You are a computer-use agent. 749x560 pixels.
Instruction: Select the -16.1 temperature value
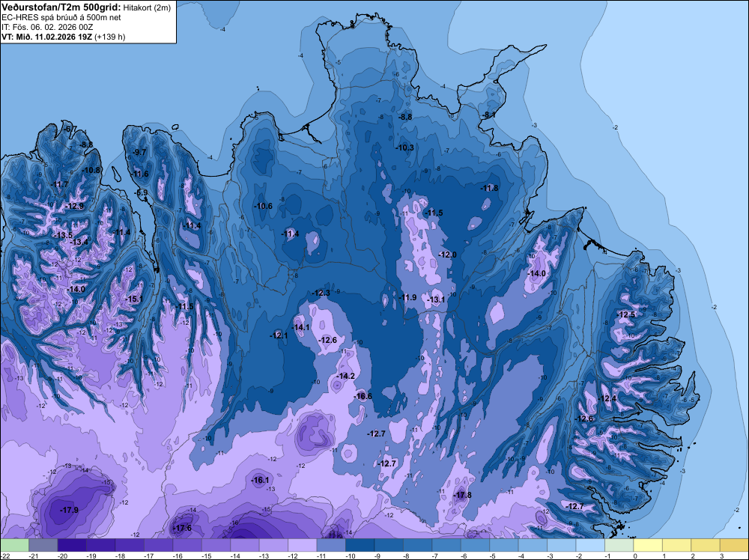coord(260,481)
